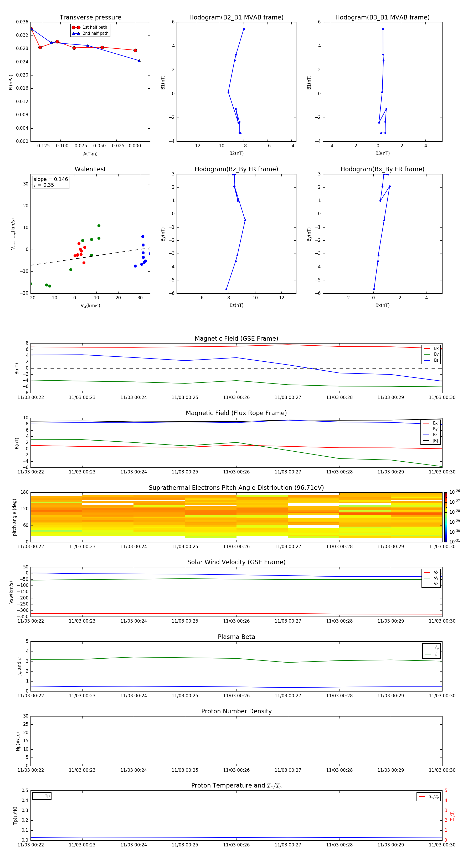Screen dimensions: 473x868
Task: Click the "Hodogram(B2_B1 MVAB frame)" title
Action: point(236,17)
